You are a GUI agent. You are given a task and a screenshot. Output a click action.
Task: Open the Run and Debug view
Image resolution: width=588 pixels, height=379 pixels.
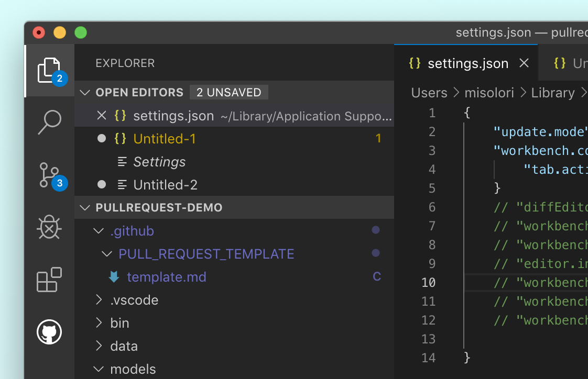pyautogui.click(x=49, y=227)
